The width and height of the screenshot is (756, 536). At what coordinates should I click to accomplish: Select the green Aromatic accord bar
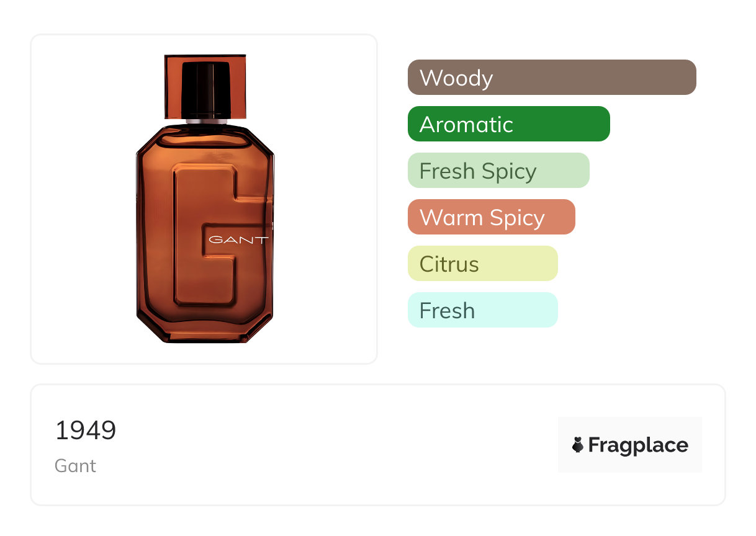coord(508,124)
